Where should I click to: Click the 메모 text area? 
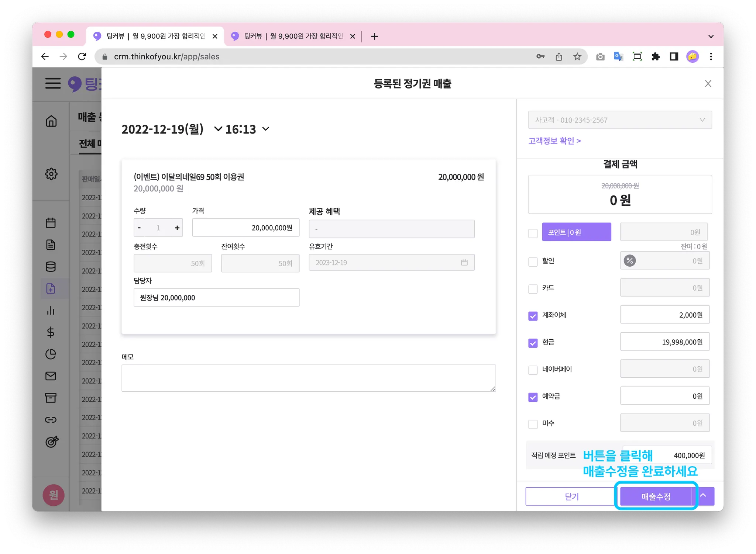308,378
